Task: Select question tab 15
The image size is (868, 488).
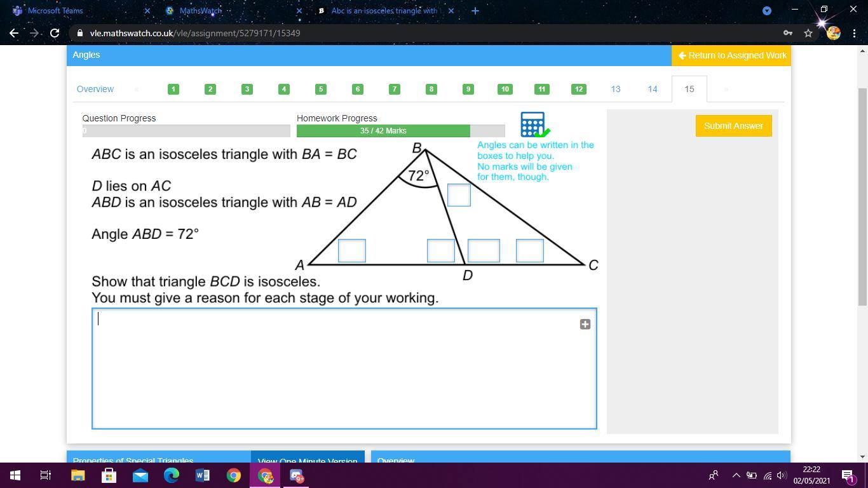Action: (689, 89)
